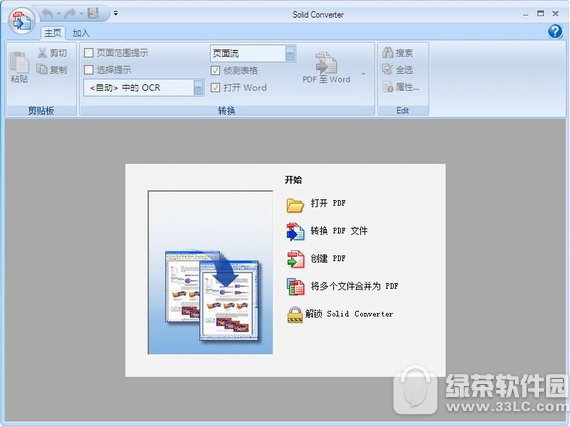Click the 剪贴板 group label
This screenshot has height=426, width=570.
point(41,110)
